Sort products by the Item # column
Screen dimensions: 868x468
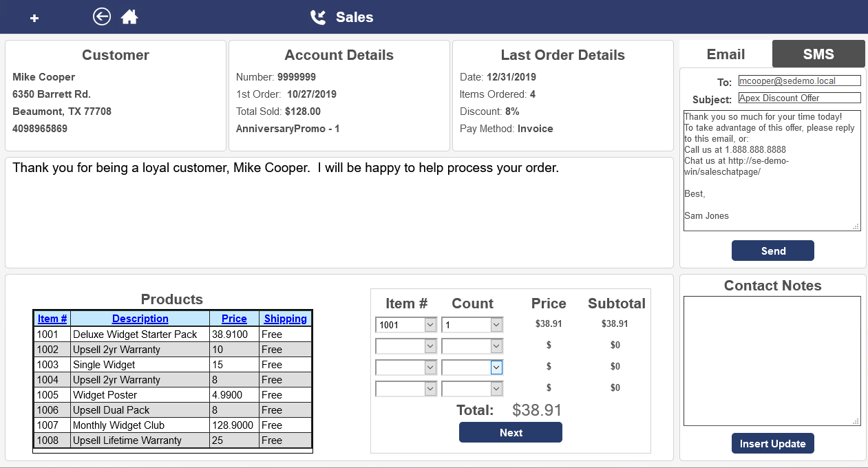52,318
